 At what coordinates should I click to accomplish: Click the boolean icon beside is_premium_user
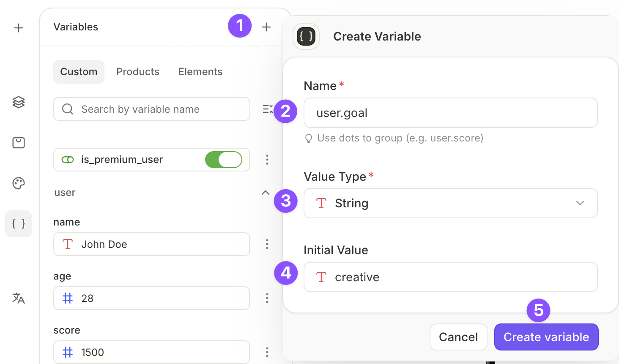(68, 160)
